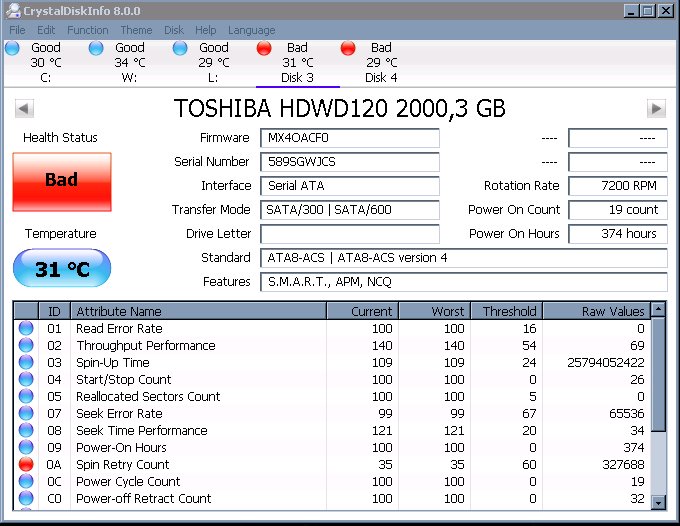Click the Features field S.M.A.R.T., APM, NCQ
The height and width of the screenshot is (526, 680).
(464, 282)
